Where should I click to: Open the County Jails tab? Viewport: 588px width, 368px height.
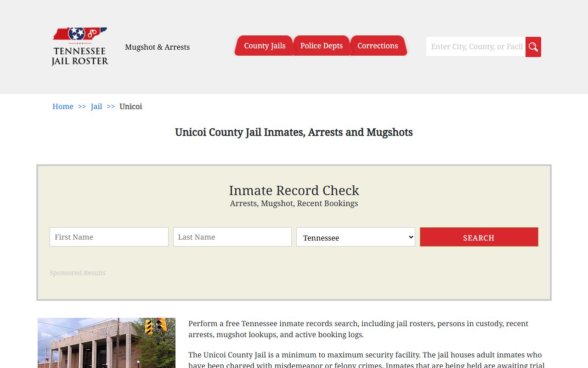pyautogui.click(x=265, y=46)
